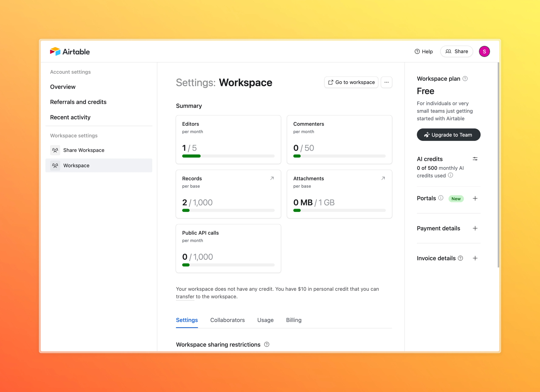Click the Invoice details help icon
Image resolution: width=540 pixels, height=392 pixels.
461,258
